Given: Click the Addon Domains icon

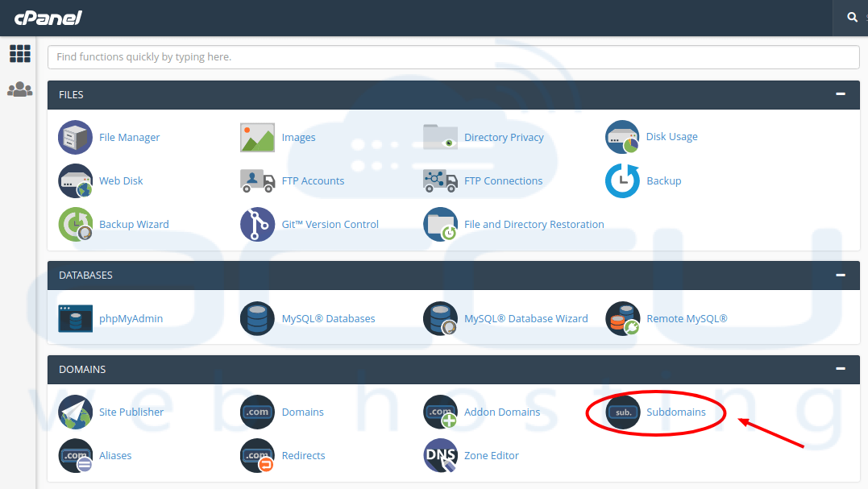Looking at the screenshot, I should pyautogui.click(x=440, y=412).
